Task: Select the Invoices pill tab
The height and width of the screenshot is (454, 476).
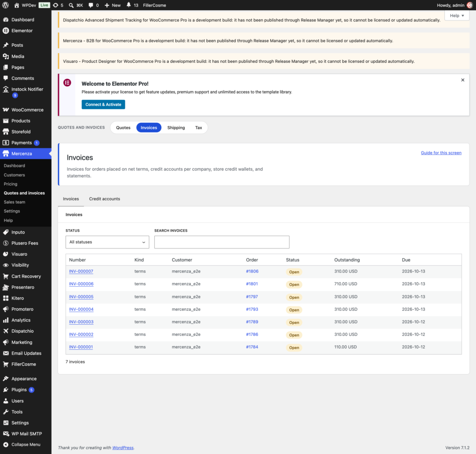Action: [x=149, y=127]
